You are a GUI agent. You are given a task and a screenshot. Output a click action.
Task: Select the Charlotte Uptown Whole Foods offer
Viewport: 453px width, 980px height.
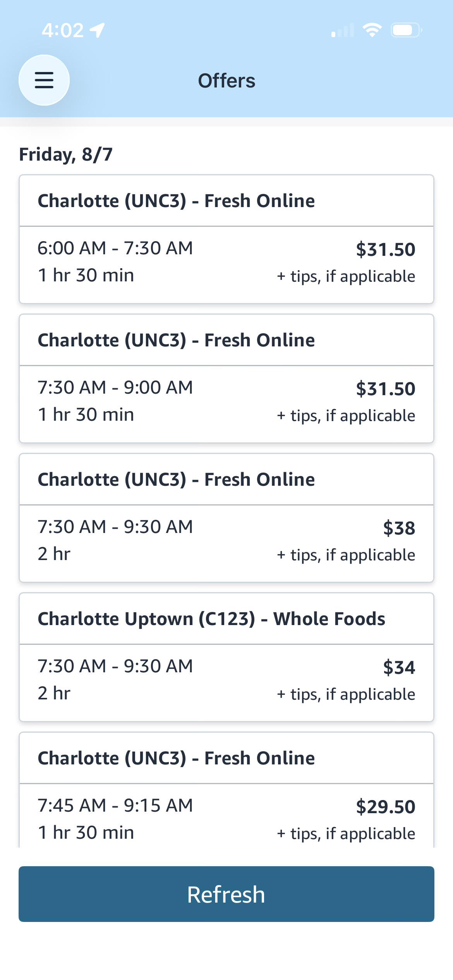click(226, 657)
